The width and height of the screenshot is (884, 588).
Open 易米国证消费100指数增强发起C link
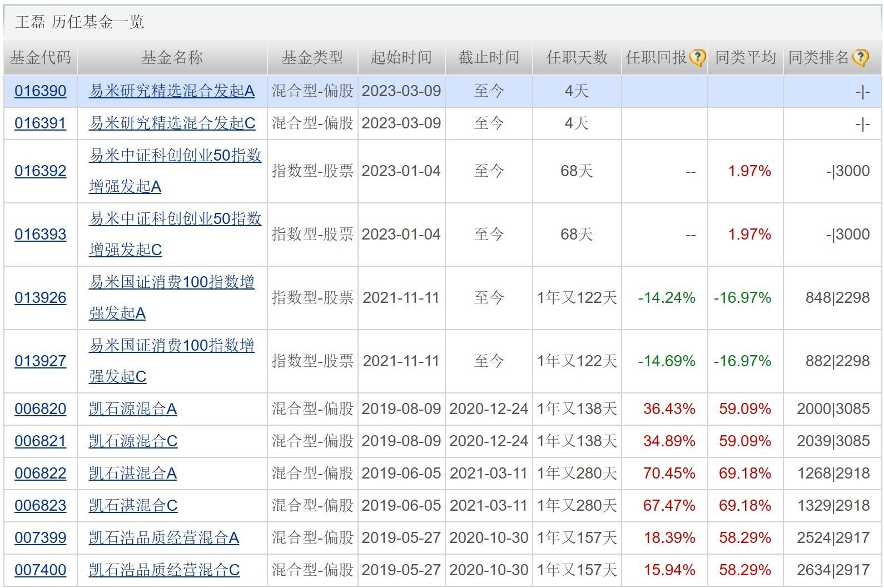pos(172,361)
